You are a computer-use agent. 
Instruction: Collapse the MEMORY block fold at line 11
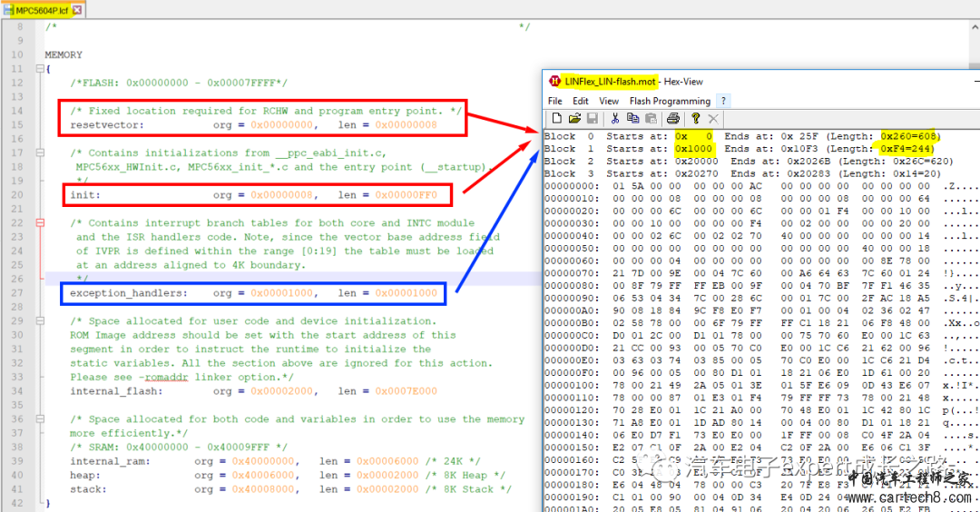[x=40, y=69]
